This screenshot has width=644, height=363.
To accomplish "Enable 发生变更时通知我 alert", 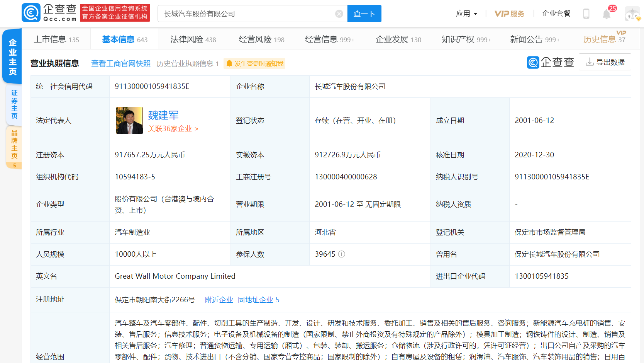I will pyautogui.click(x=255, y=63).
